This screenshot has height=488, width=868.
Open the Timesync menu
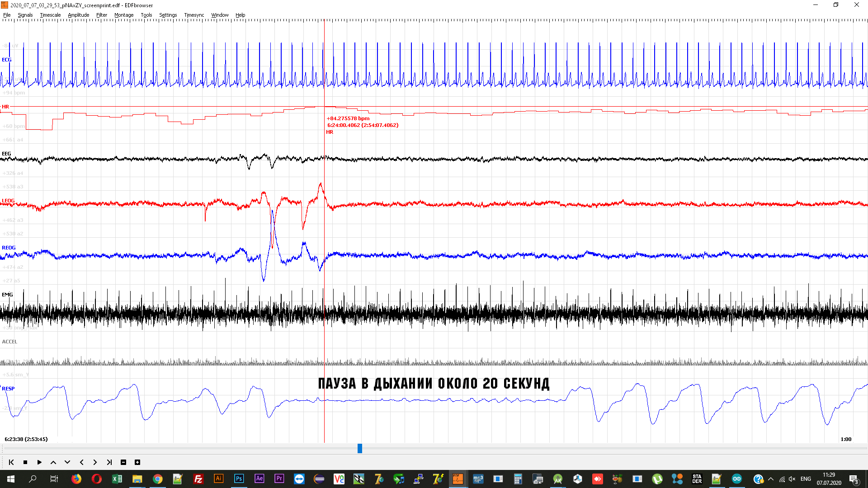194,15
